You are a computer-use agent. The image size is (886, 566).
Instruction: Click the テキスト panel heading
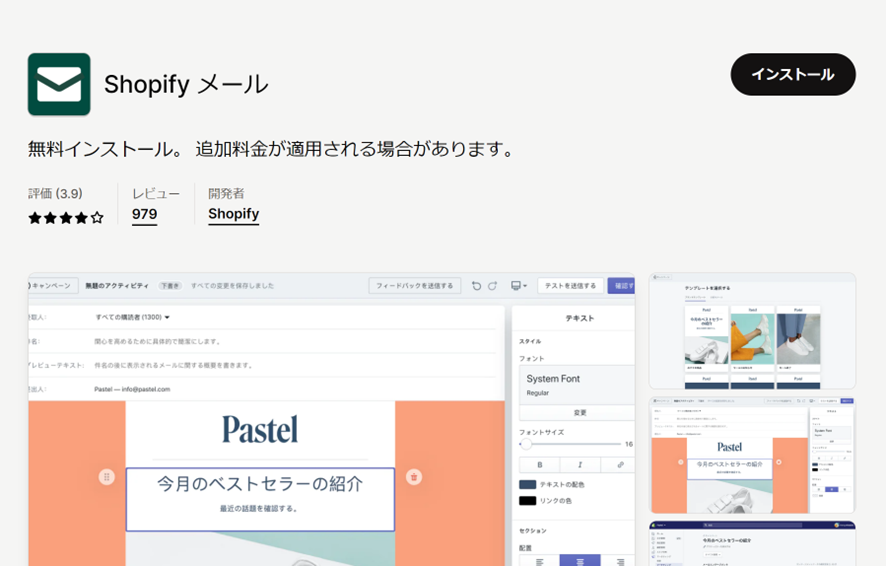(x=580, y=318)
